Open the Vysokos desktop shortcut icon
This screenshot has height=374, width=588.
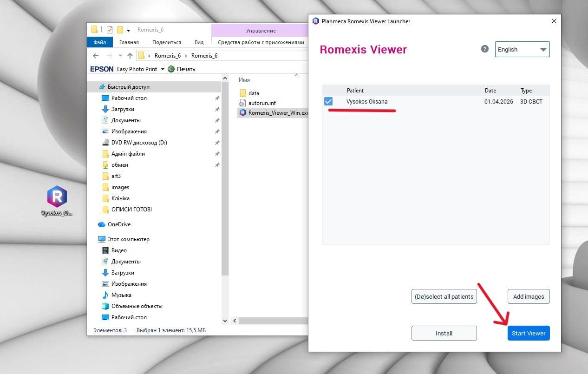tap(57, 197)
